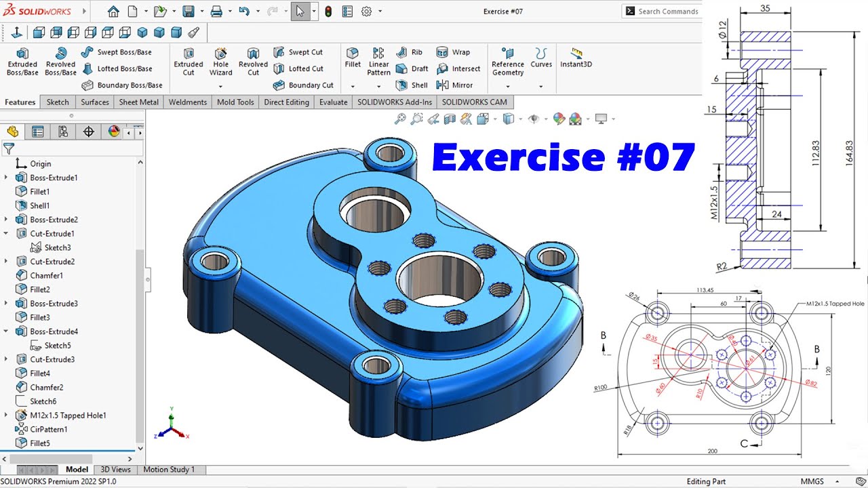The width and height of the screenshot is (868, 488).
Task: Open the ConfigurationManager tab icon
Action: (63, 131)
